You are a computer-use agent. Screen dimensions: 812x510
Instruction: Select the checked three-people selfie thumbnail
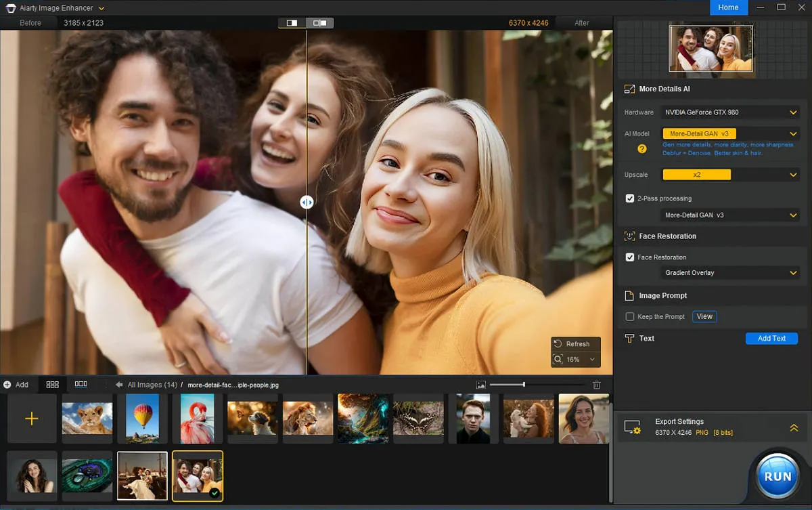click(x=198, y=475)
